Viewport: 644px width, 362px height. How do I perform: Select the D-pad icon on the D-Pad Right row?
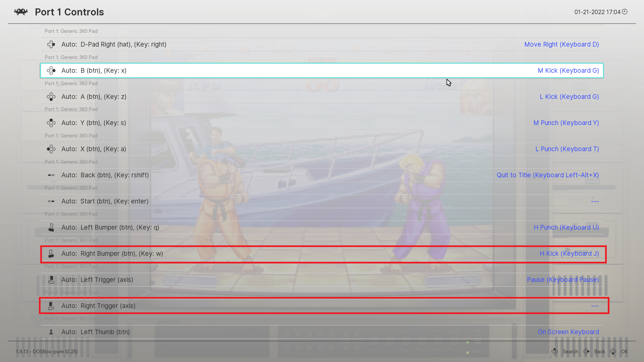51,44
